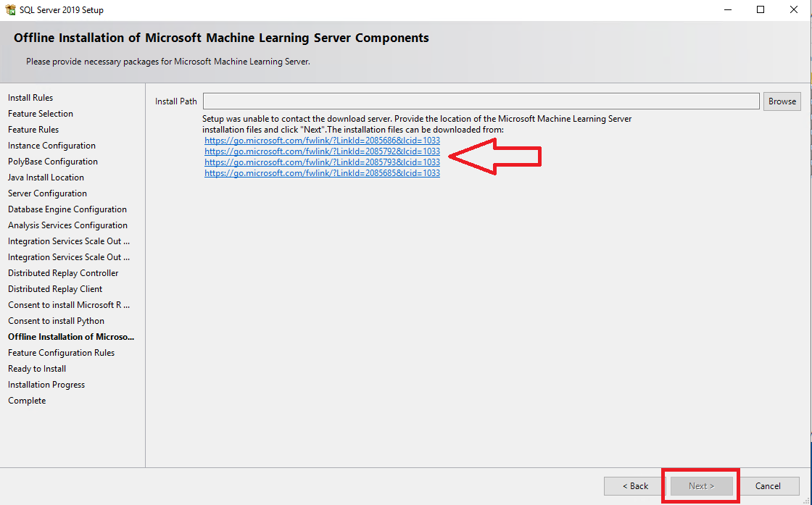The height and width of the screenshot is (505, 812).
Task: Select the Feature Selection step
Action: click(41, 114)
